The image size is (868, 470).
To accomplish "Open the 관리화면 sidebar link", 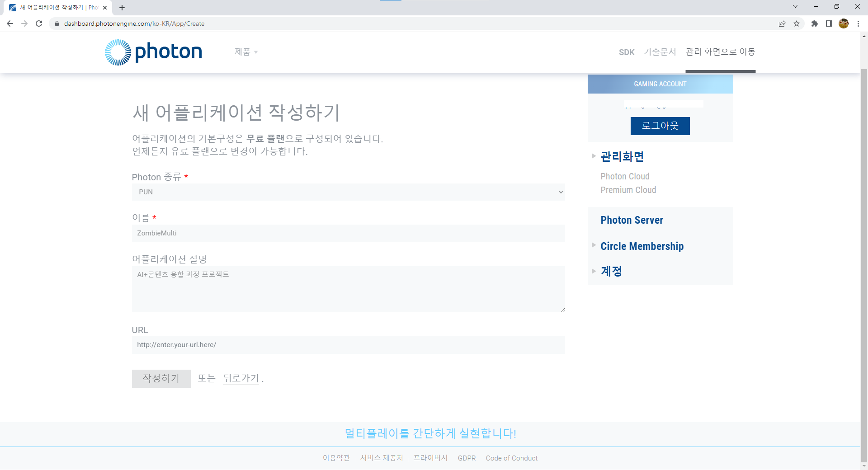I will [622, 156].
